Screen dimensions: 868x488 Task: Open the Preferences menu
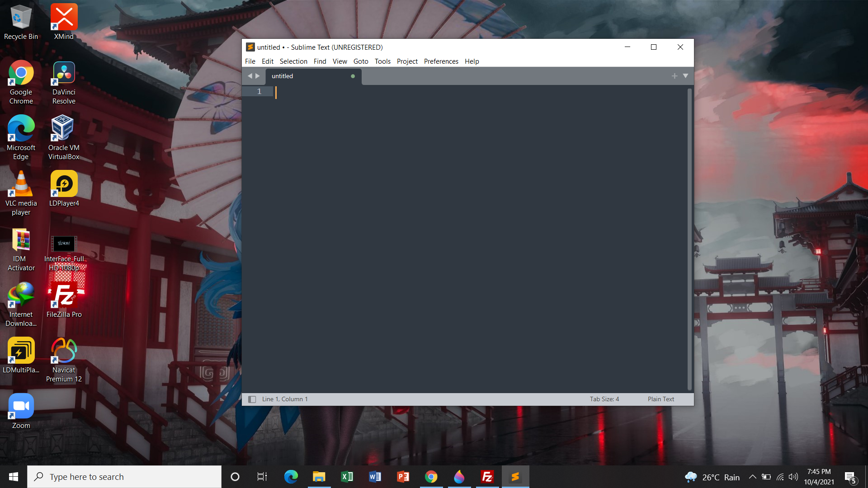441,61
